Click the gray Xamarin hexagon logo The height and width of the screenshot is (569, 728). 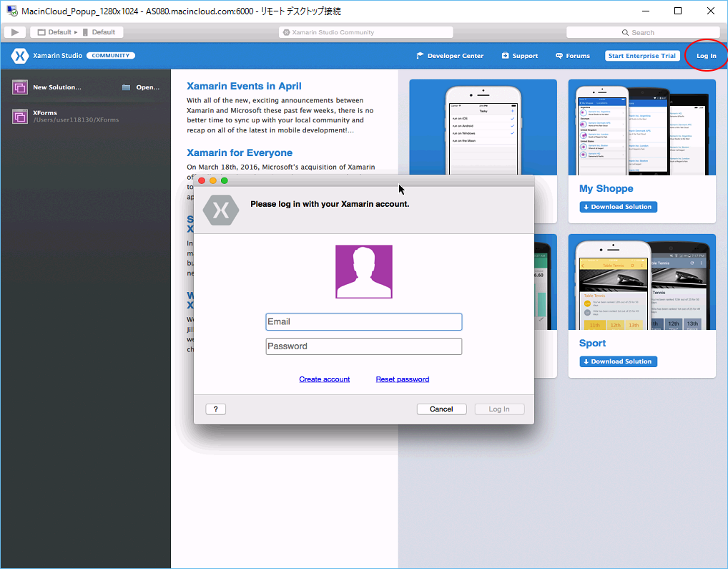pyautogui.click(x=221, y=210)
